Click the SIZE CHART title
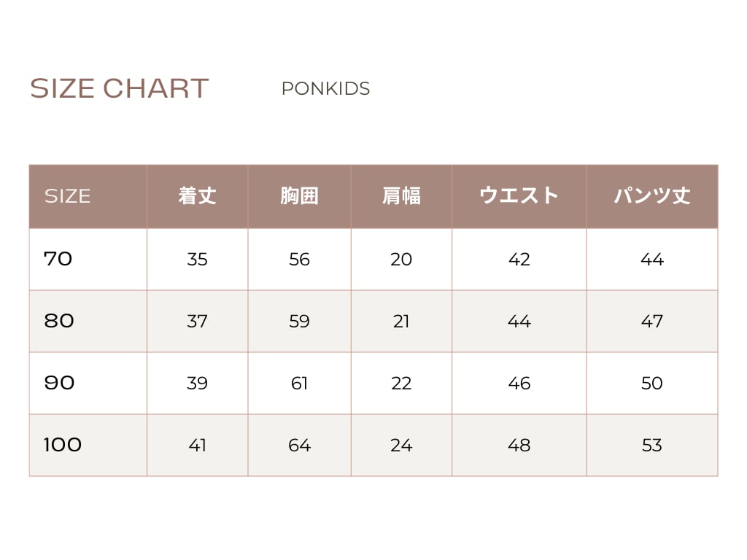The width and height of the screenshot is (747, 560). 120,88
